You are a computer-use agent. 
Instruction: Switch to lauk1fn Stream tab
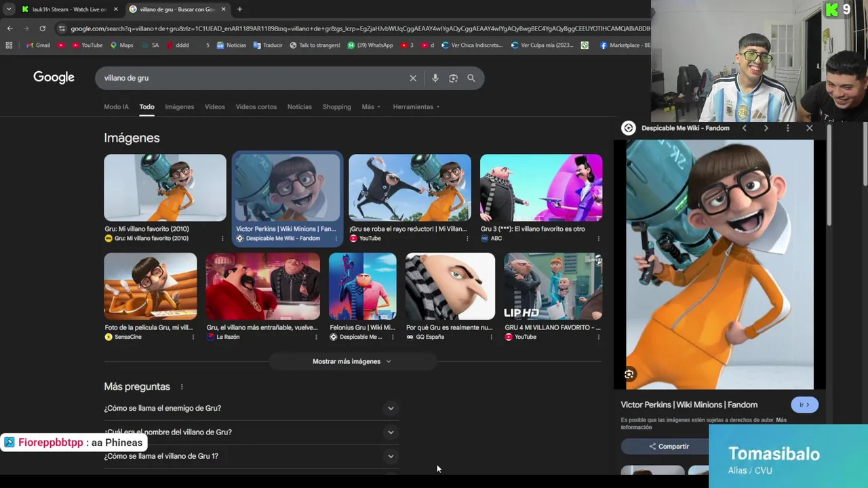70,9
